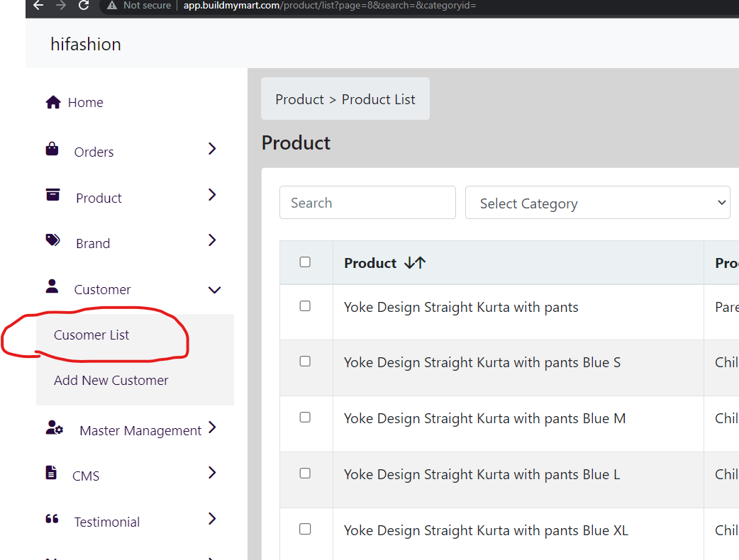Expand the Brand menu chevron

click(x=212, y=240)
